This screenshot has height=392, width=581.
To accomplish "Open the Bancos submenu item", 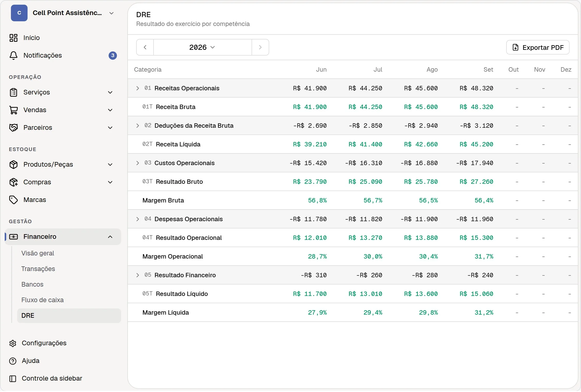I will (x=69, y=285).
